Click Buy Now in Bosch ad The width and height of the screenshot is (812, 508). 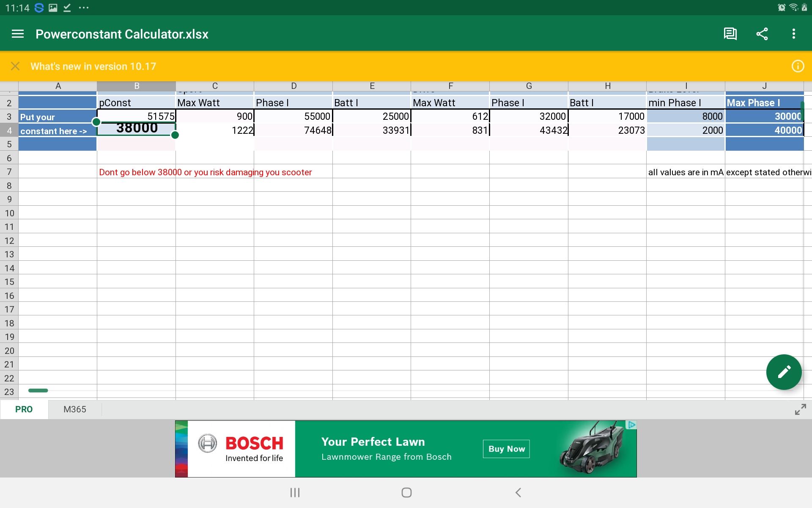[506, 449]
